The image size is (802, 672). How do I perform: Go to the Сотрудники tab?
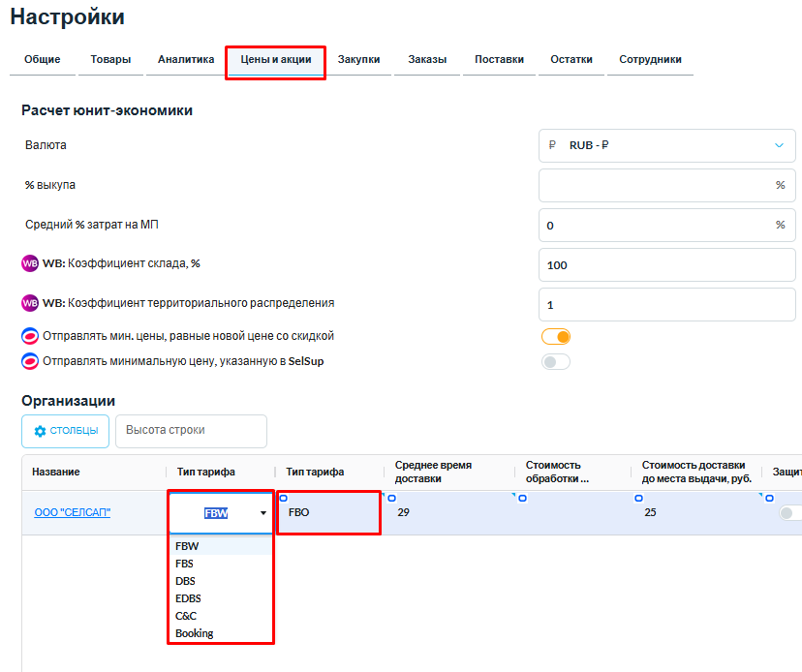click(x=650, y=60)
